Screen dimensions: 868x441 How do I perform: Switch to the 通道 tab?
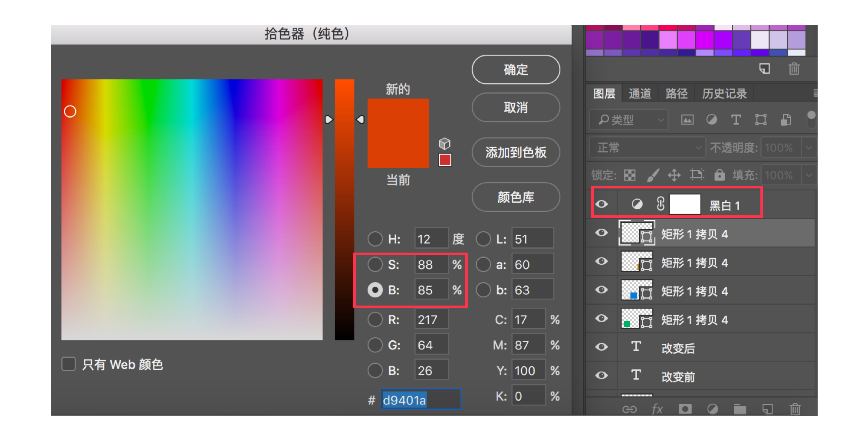(640, 93)
